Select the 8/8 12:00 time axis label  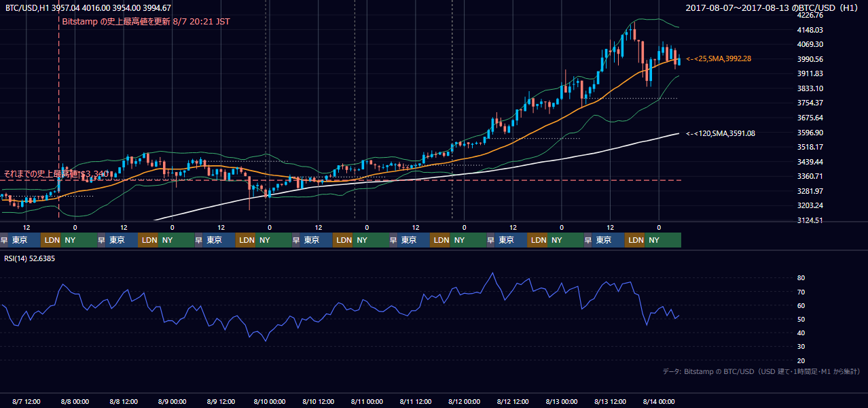124,401
